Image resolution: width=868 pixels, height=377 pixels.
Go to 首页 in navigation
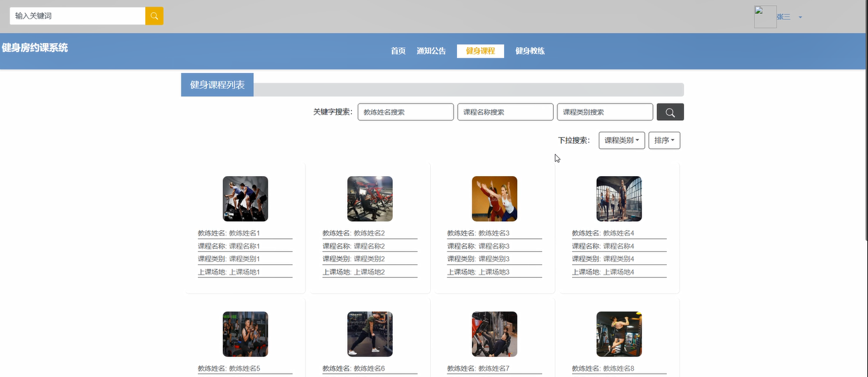click(398, 51)
